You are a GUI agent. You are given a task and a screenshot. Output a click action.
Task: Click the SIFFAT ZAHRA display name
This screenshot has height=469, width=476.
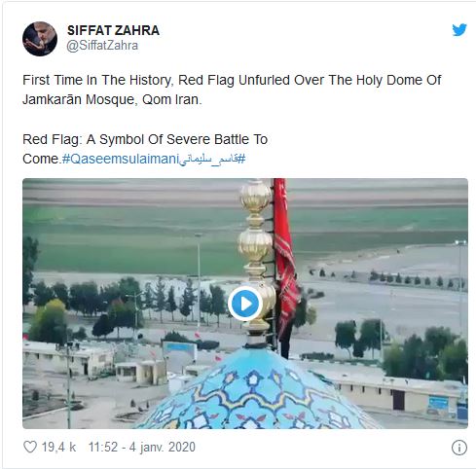pyautogui.click(x=113, y=30)
